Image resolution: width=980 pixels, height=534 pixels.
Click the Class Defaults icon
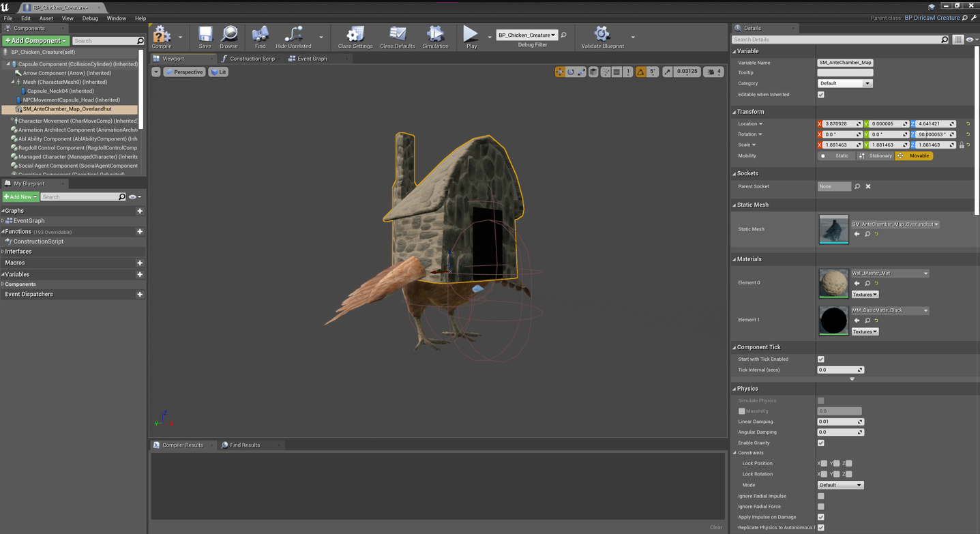click(x=397, y=35)
